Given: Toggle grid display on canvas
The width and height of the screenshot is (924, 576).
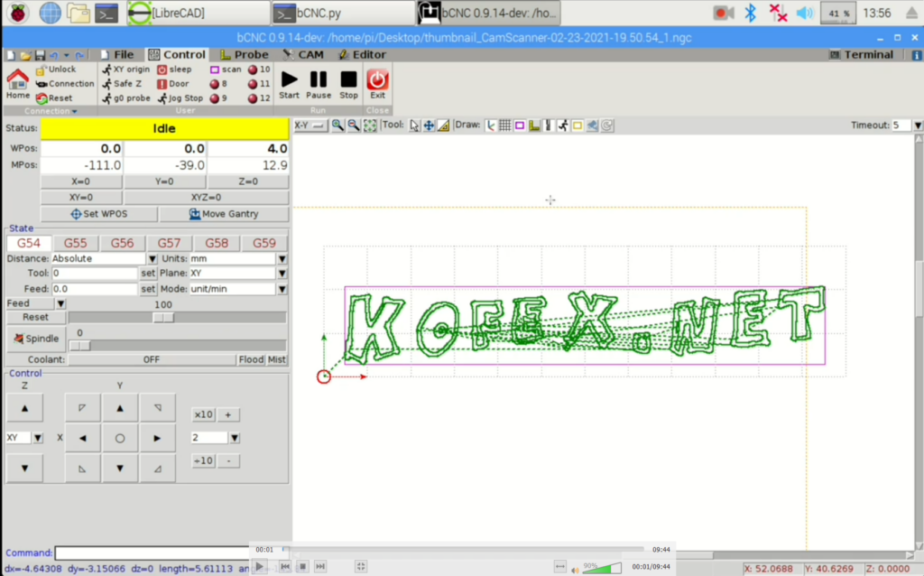Looking at the screenshot, I should click(505, 125).
